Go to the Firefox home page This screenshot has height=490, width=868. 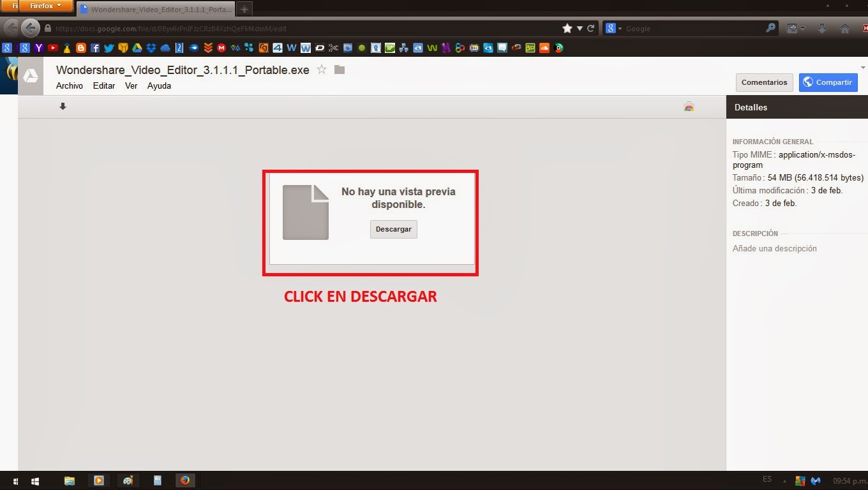point(845,28)
